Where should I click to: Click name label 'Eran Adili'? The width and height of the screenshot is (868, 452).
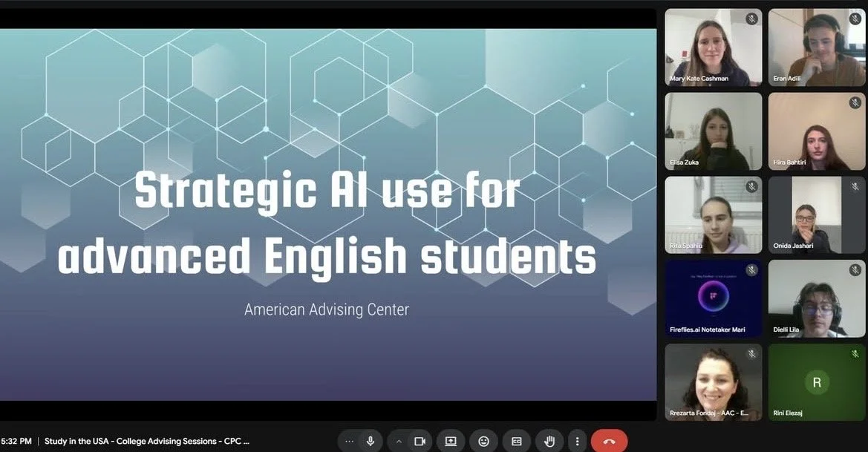pyautogui.click(x=786, y=79)
